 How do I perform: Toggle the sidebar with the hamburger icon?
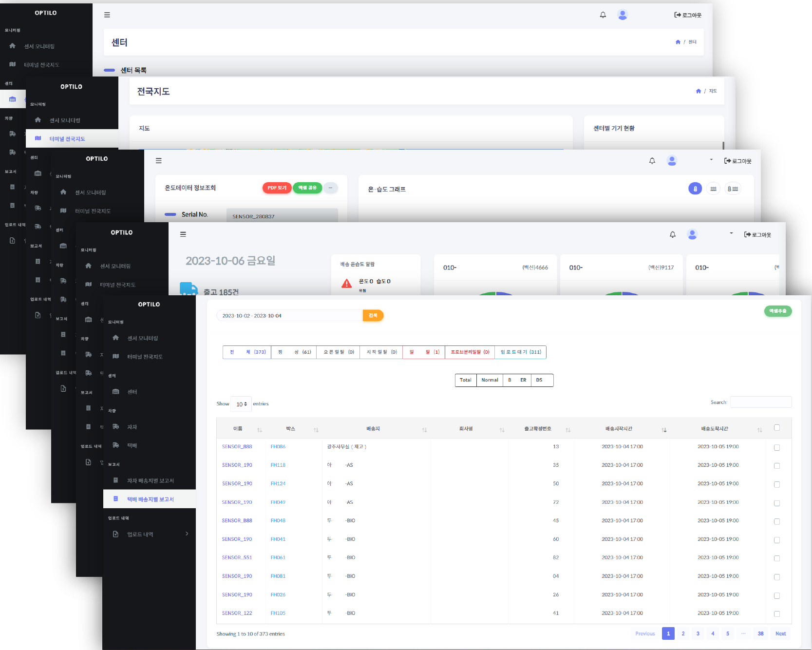[183, 234]
